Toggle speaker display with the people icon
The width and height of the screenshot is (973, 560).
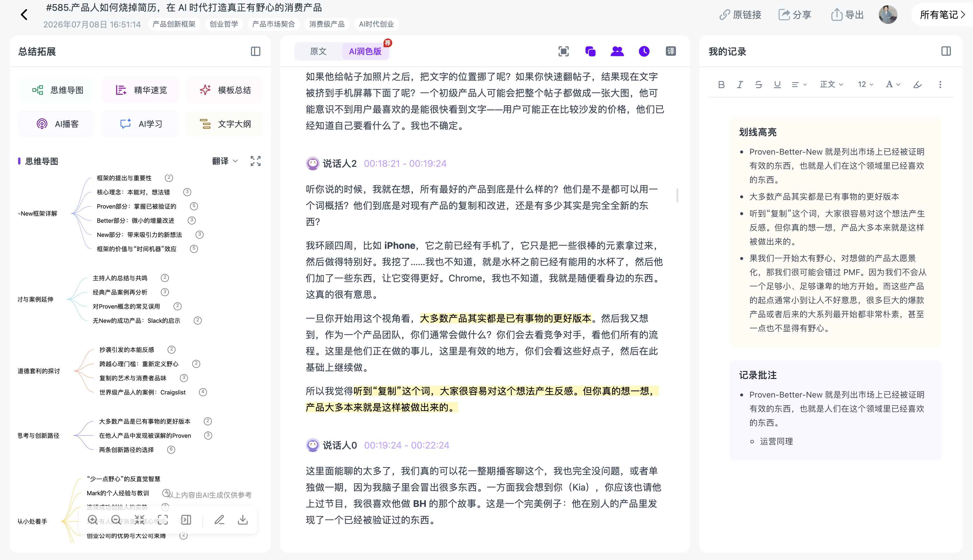(617, 52)
